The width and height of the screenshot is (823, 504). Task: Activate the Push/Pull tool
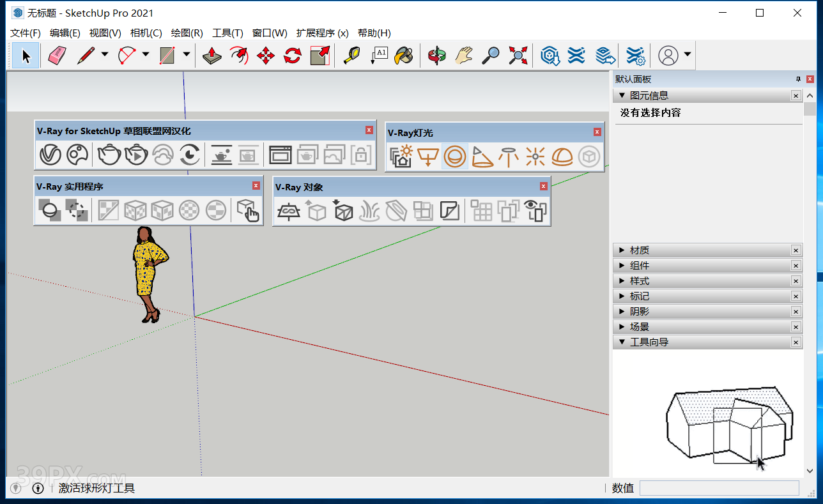tap(212, 56)
